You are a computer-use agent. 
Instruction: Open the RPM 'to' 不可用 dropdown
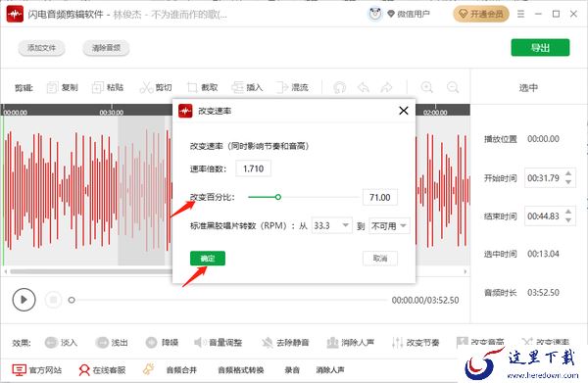[389, 225]
